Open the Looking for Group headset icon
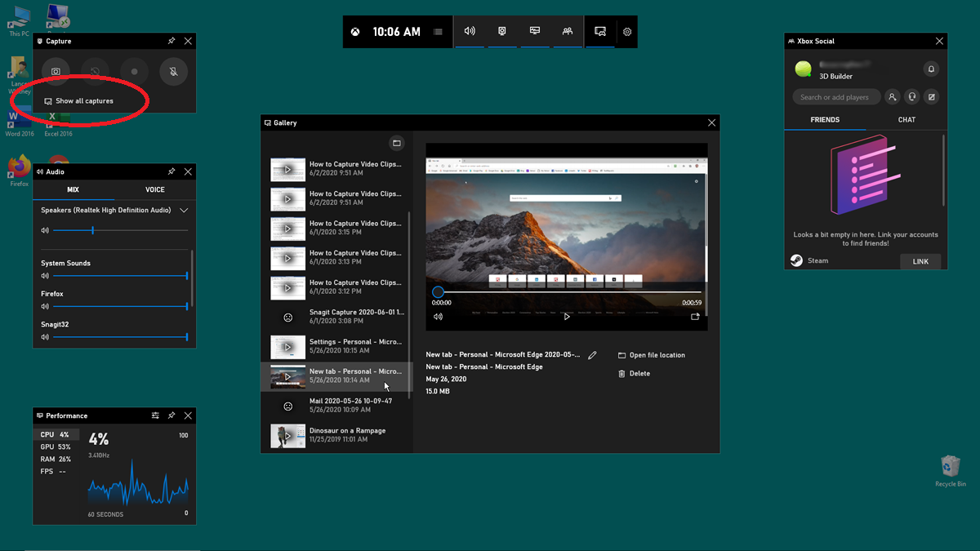Image resolution: width=980 pixels, height=551 pixels. click(x=911, y=97)
